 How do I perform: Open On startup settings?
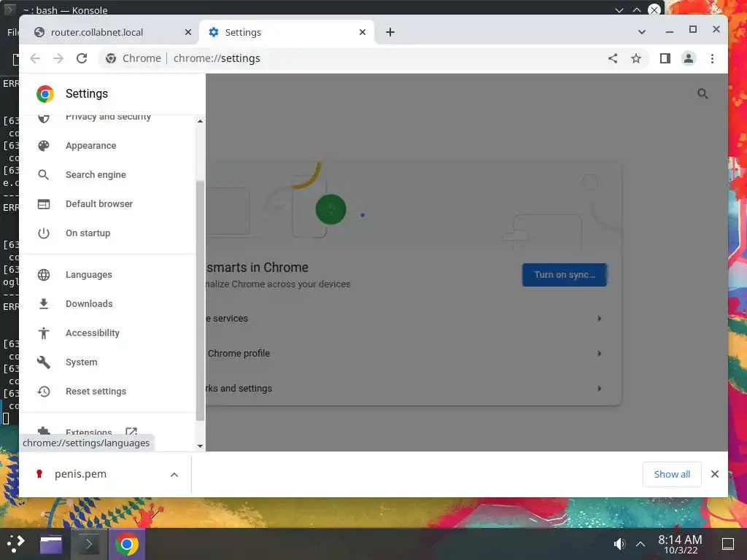[88, 233]
